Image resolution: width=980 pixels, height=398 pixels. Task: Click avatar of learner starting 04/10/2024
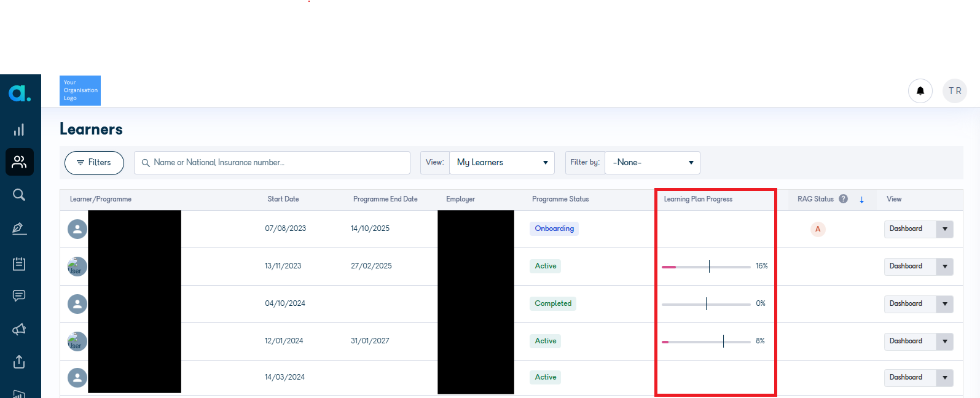point(77,304)
